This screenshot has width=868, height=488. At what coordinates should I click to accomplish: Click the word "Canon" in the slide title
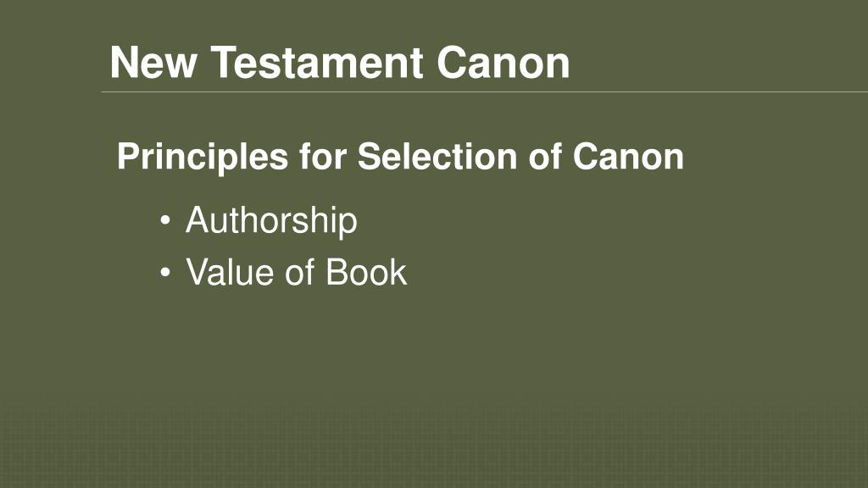click(504, 63)
